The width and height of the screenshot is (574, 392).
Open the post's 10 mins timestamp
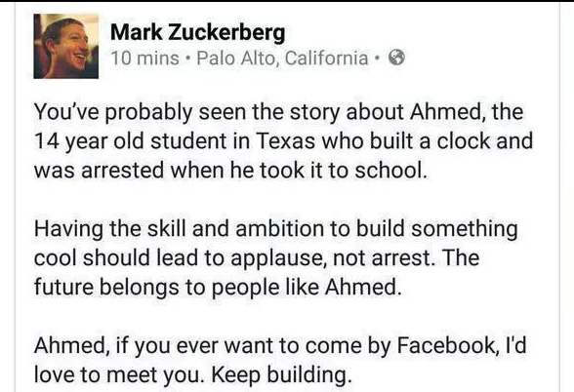[x=144, y=59]
